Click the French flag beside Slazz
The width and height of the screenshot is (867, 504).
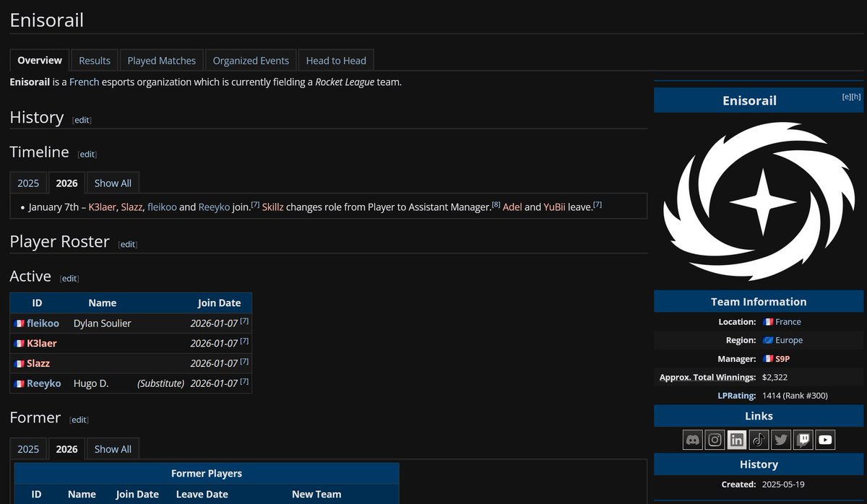(19, 363)
